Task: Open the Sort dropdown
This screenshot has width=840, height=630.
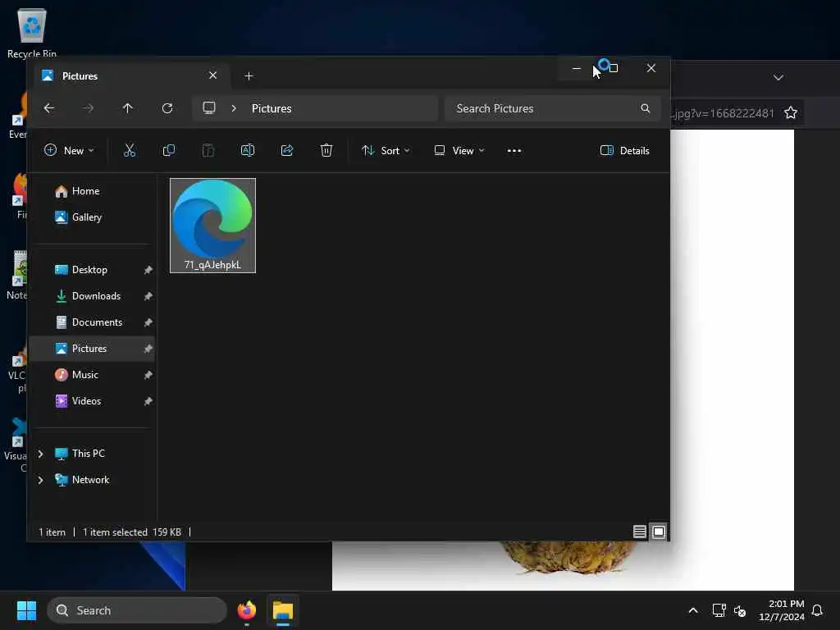Action: click(386, 151)
